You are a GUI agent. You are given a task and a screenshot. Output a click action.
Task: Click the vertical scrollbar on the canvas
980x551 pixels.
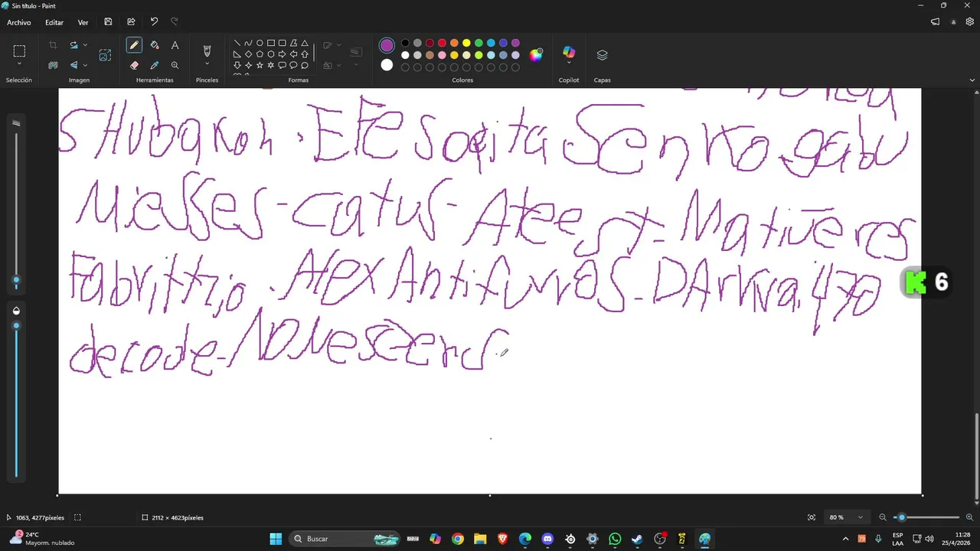tap(976, 459)
